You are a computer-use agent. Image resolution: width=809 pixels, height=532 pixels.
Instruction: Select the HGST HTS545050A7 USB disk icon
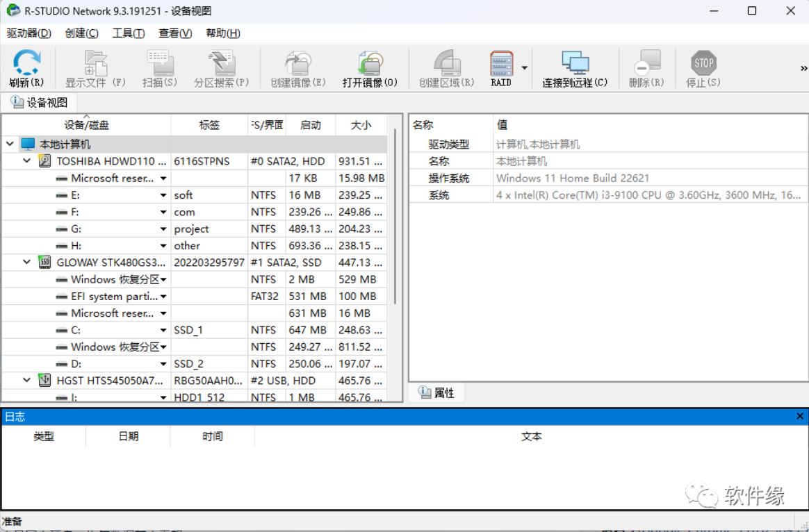45,381
